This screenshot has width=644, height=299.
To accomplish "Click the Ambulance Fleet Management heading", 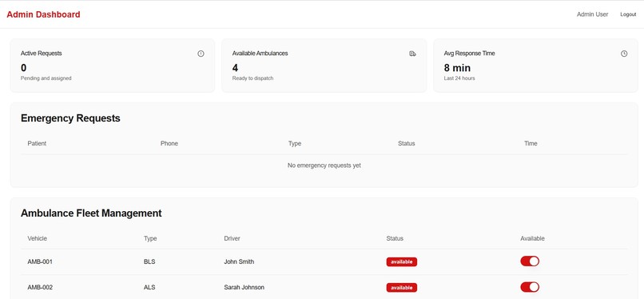I will pos(91,213).
